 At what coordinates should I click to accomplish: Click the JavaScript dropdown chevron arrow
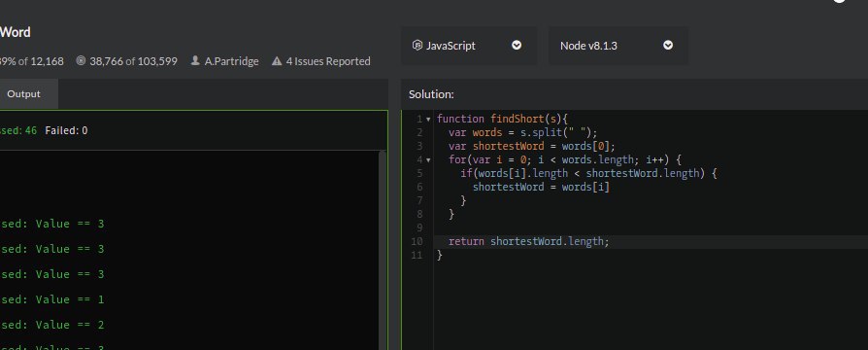tap(517, 46)
